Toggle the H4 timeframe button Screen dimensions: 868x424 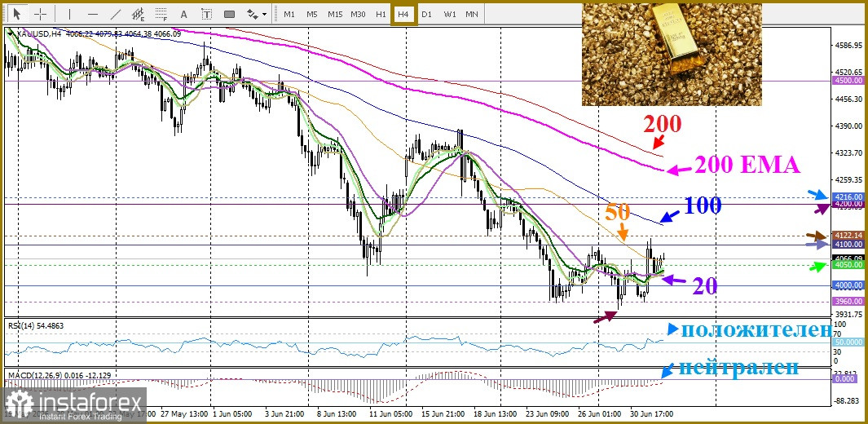point(403,14)
